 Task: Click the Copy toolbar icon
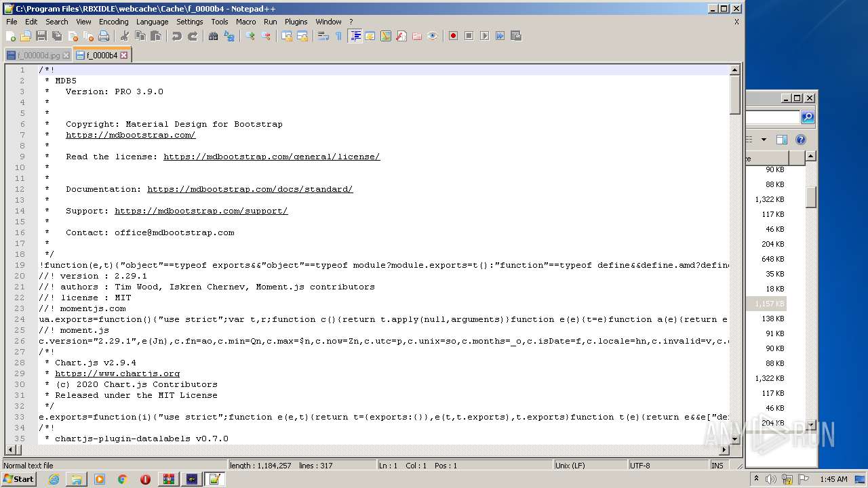tap(140, 36)
